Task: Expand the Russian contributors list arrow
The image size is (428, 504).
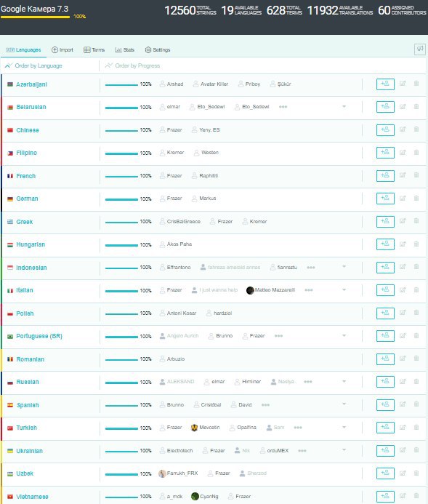Action: [344, 381]
